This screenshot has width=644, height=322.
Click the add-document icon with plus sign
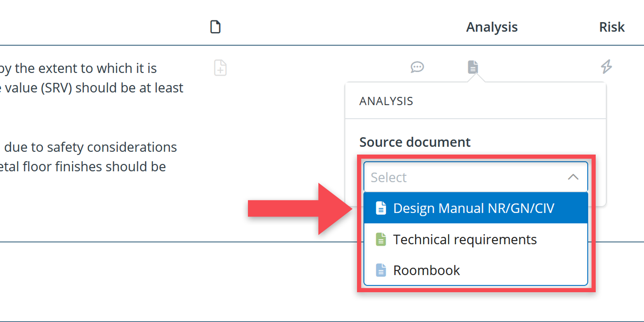click(220, 68)
